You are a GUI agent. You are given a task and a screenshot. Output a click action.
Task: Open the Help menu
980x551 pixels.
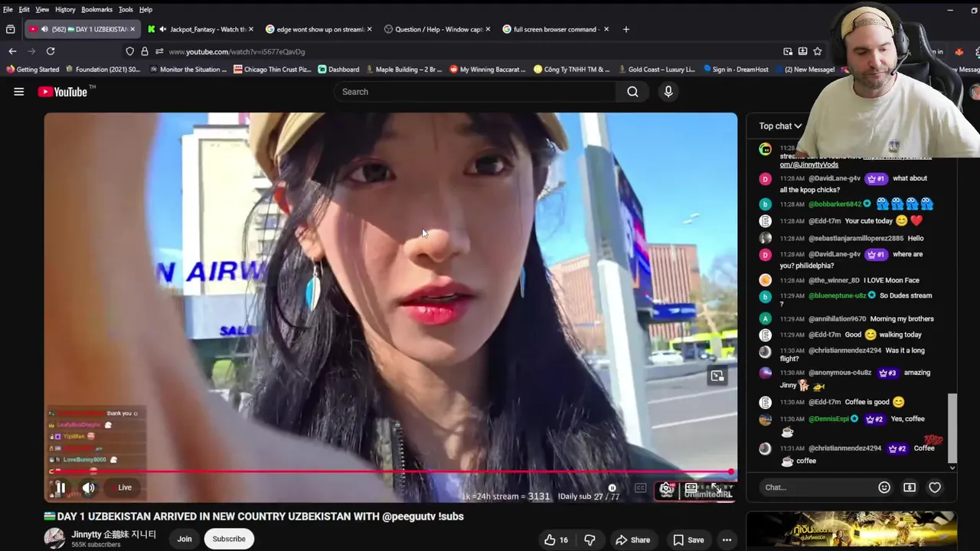click(145, 9)
